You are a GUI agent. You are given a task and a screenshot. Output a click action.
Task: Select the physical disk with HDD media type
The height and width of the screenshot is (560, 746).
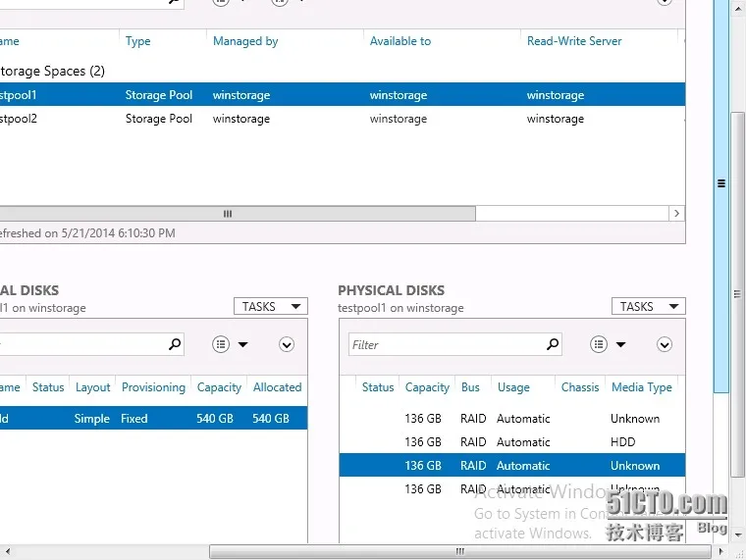(x=512, y=442)
